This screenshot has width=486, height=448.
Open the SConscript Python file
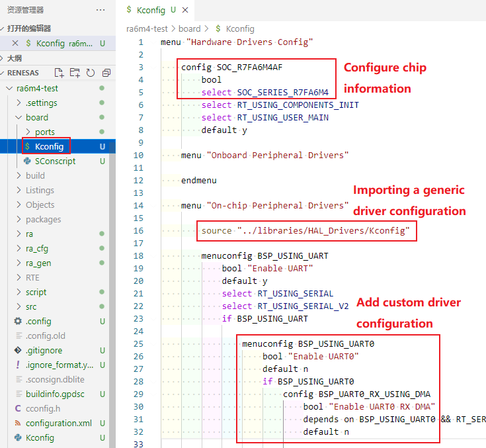click(55, 161)
